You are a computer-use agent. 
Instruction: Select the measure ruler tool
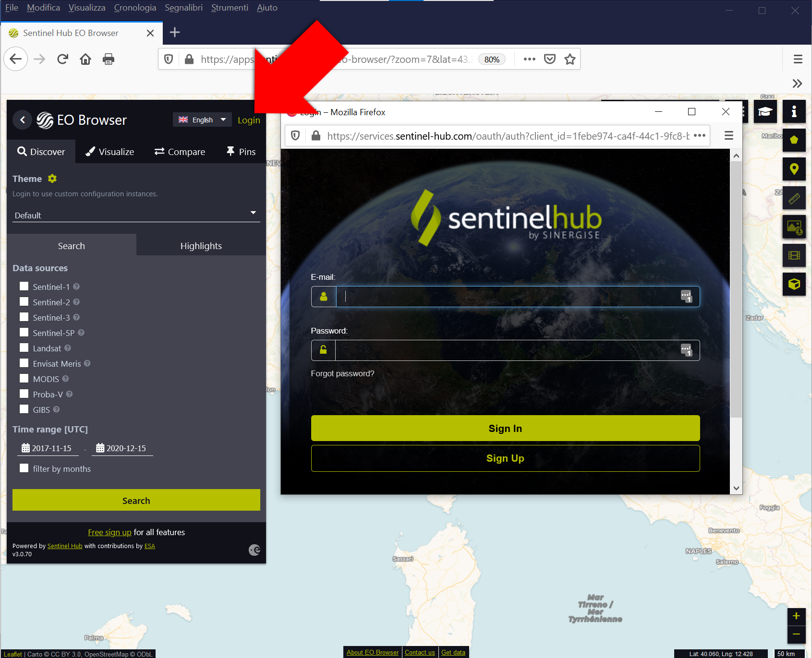click(794, 198)
